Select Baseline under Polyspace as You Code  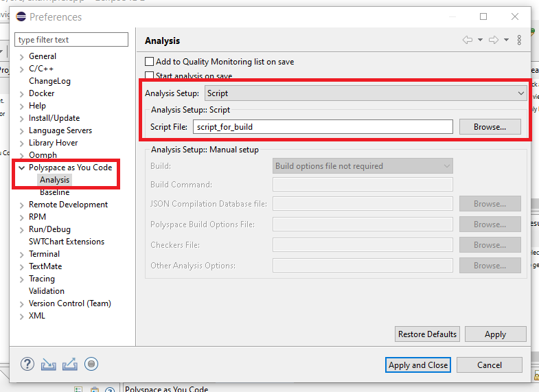coord(54,192)
